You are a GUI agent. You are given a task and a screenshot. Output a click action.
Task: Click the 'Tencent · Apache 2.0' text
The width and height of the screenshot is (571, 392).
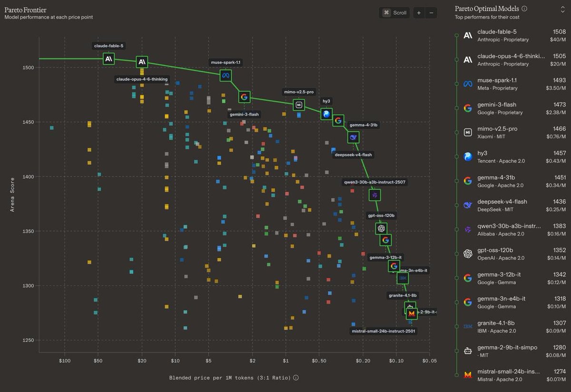pos(501,161)
